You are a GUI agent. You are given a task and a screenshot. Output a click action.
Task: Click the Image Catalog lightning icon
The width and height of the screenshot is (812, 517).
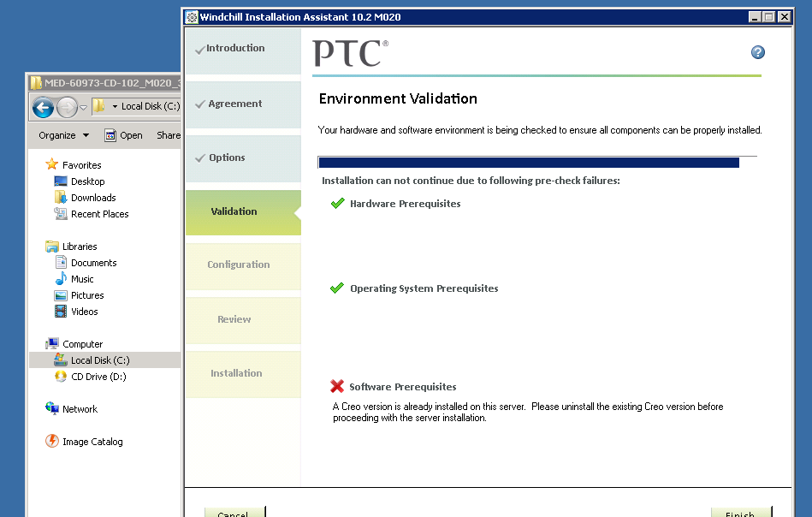[52, 441]
